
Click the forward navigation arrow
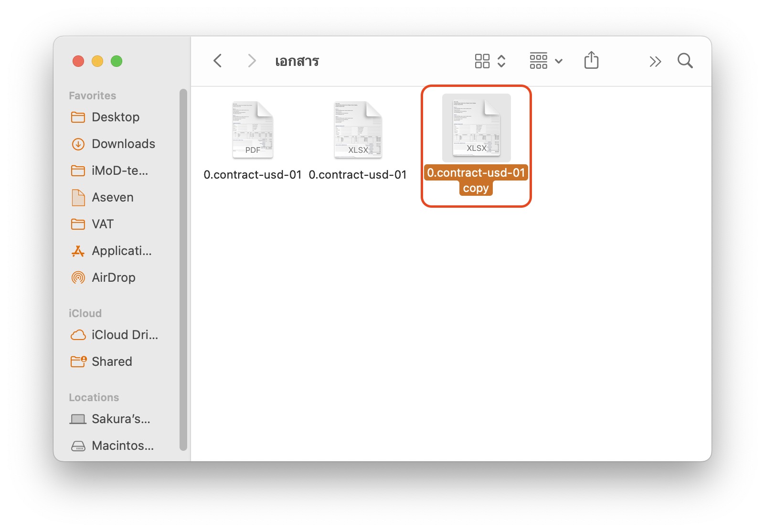click(252, 61)
